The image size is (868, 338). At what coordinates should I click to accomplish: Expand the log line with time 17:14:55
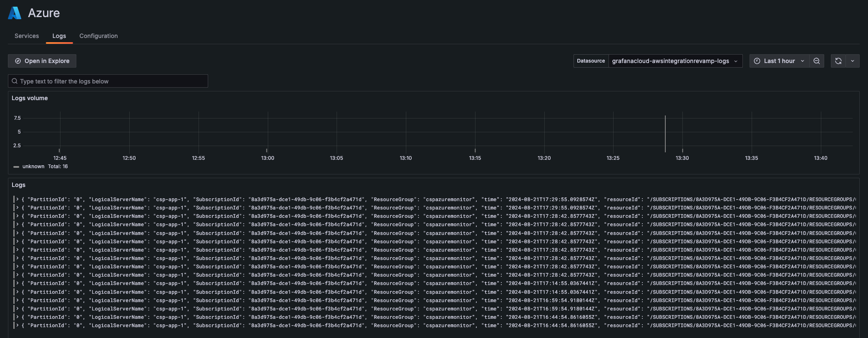(18, 283)
